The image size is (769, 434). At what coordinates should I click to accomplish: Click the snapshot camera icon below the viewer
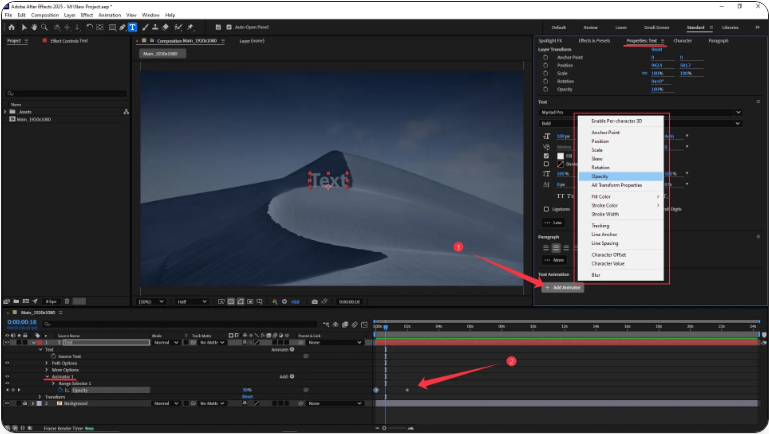pyautogui.click(x=314, y=301)
